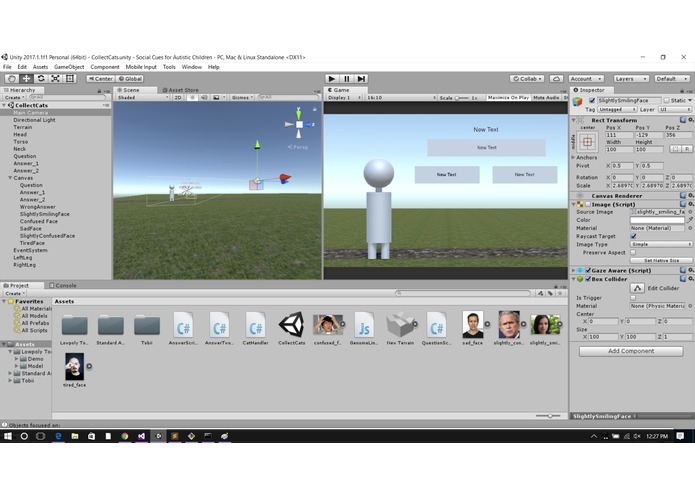Open Rect Transform help book icon
Viewport: 695px width, 494px height.
[x=683, y=120]
